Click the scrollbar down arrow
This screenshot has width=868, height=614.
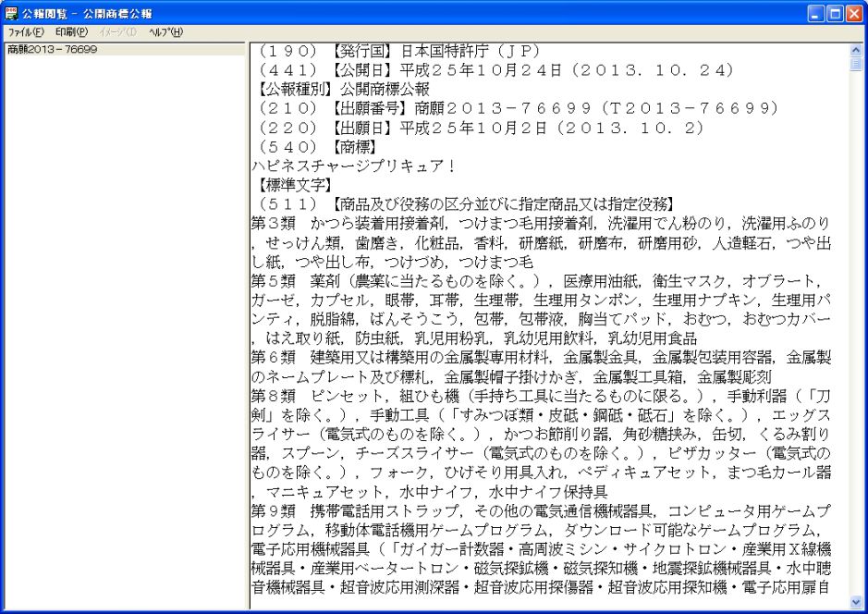click(x=856, y=602)
